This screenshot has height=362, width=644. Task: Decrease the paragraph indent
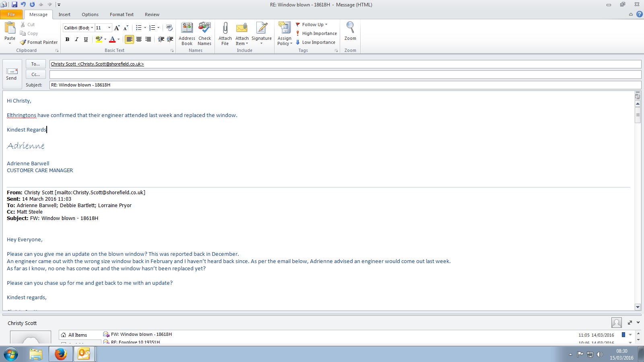pyautogui.click(x=161, y=39)
